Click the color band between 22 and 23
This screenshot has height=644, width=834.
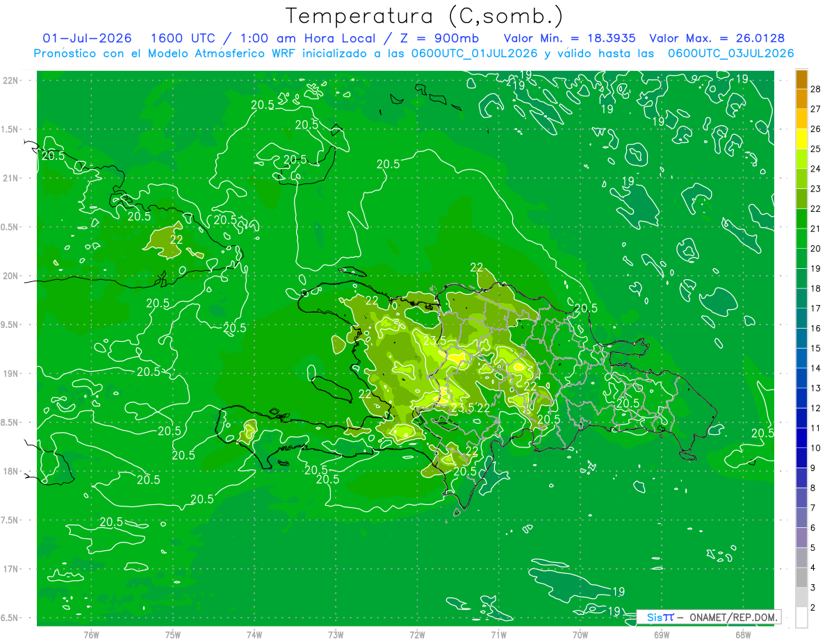click(801, 199)
